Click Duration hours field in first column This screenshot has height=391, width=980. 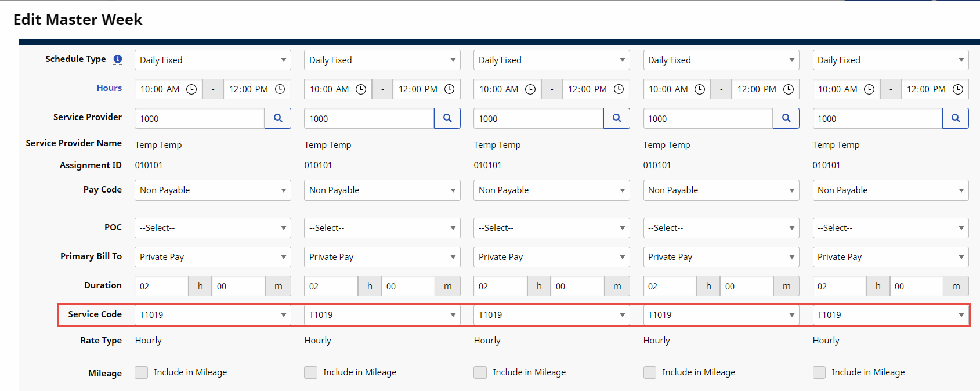[161, 286]
